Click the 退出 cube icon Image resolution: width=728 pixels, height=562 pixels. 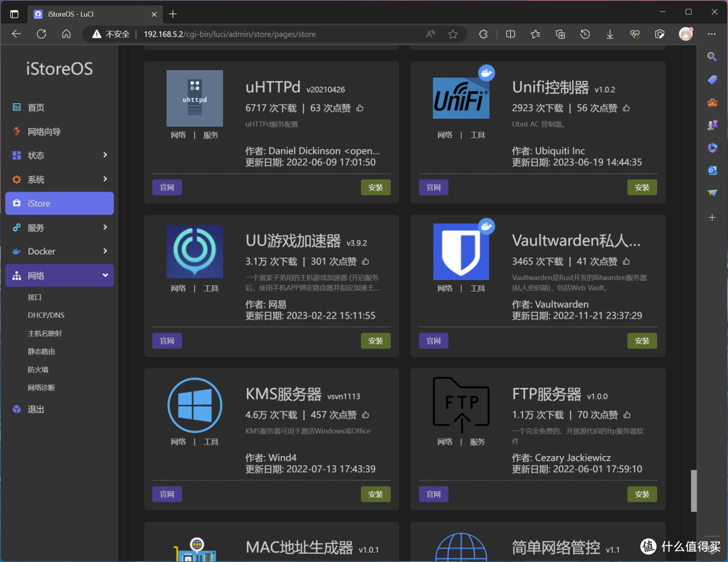click(17, 409)
